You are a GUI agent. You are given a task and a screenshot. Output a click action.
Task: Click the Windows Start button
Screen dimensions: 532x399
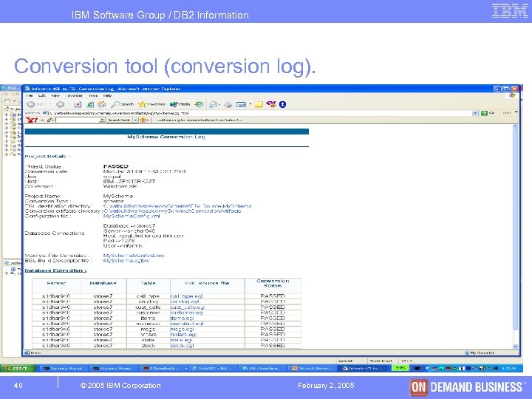pyautogui.click(x=18, y=368)
